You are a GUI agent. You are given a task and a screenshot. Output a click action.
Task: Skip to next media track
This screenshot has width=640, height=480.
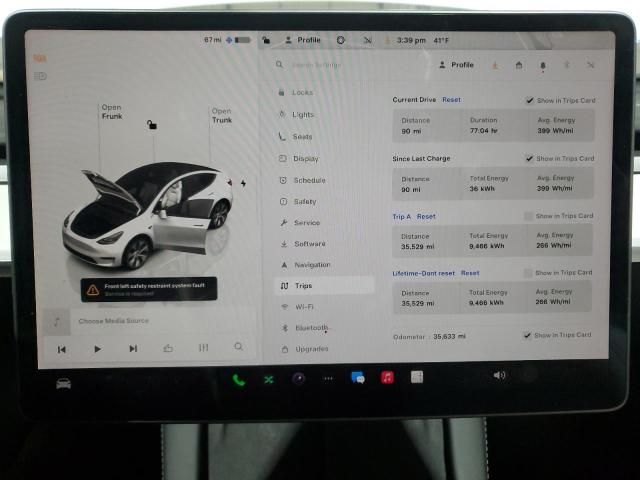(x=133, y=349)
